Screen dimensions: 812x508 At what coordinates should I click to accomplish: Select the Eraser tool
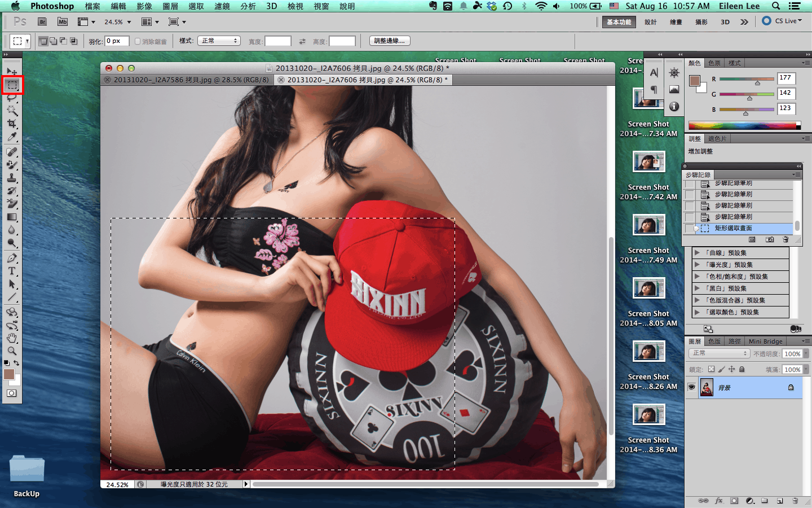pos(12,204)
